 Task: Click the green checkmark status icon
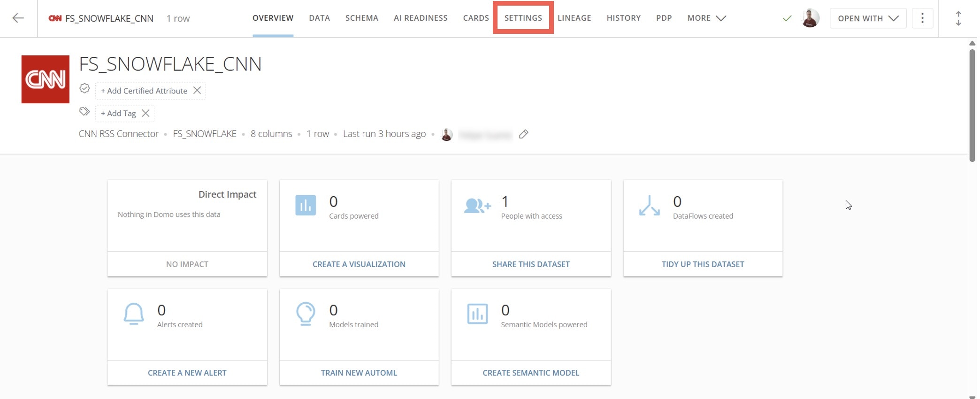787,18
